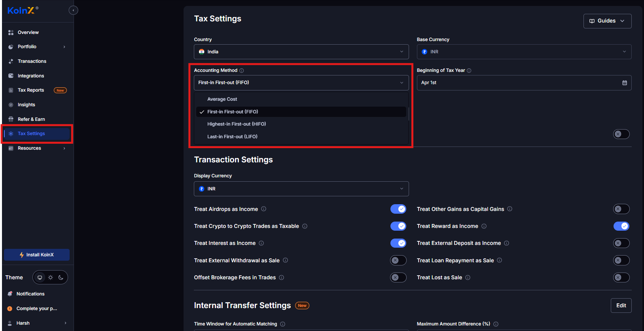Click the Portfolio pie chart icon
Screen dimensions: 644x331
[x=11, y=47]
